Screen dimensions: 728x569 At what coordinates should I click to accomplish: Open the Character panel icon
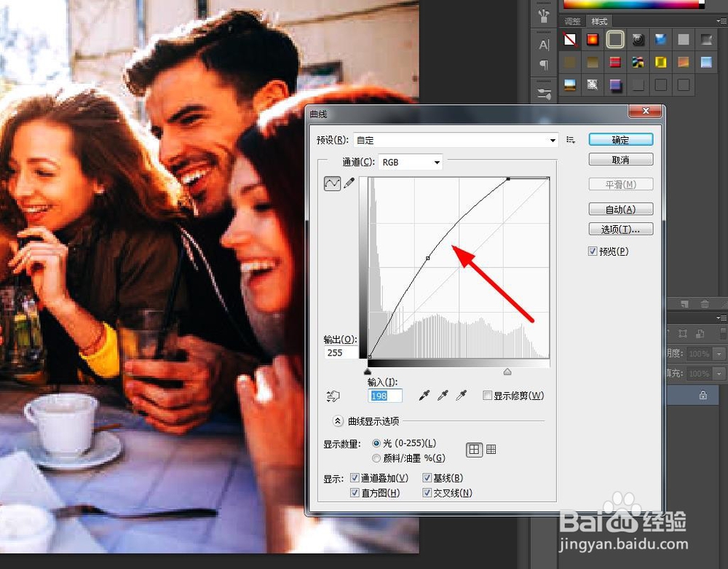[x=544, y=44]
